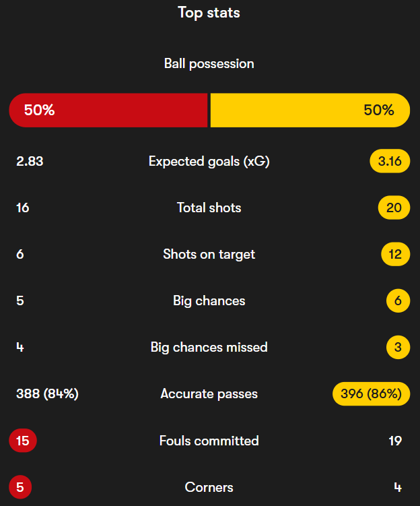Click the red 15 fouls committed badge
420x506 pixels.
[x=22, y=441]
